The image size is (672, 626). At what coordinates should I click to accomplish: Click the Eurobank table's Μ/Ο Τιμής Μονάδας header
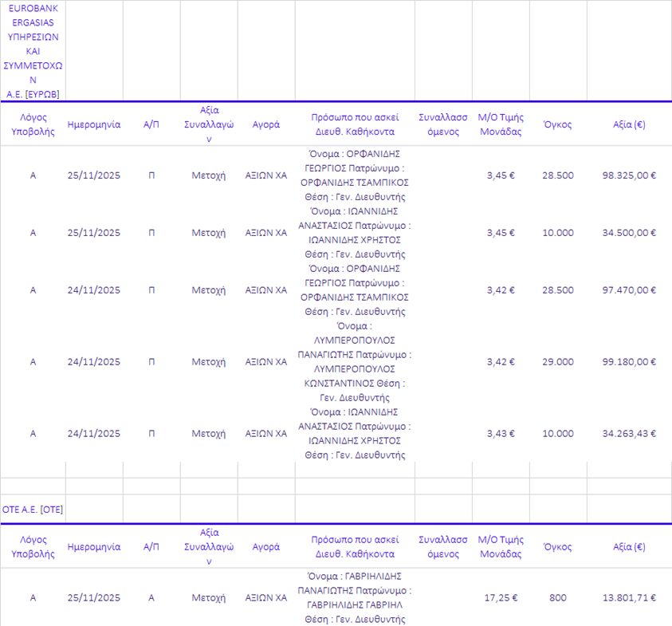click(x=501, y=124)
